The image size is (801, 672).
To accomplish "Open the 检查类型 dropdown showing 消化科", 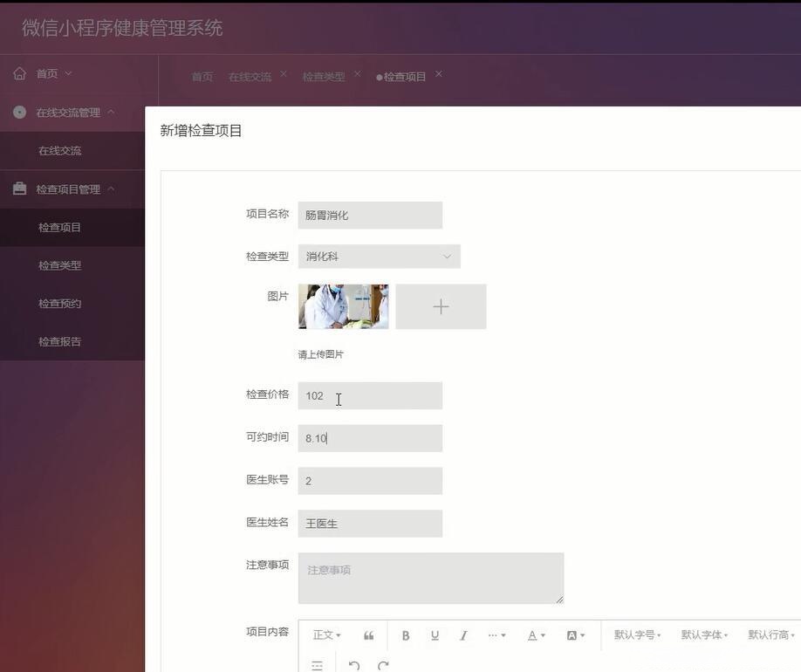I will (380, 255).
